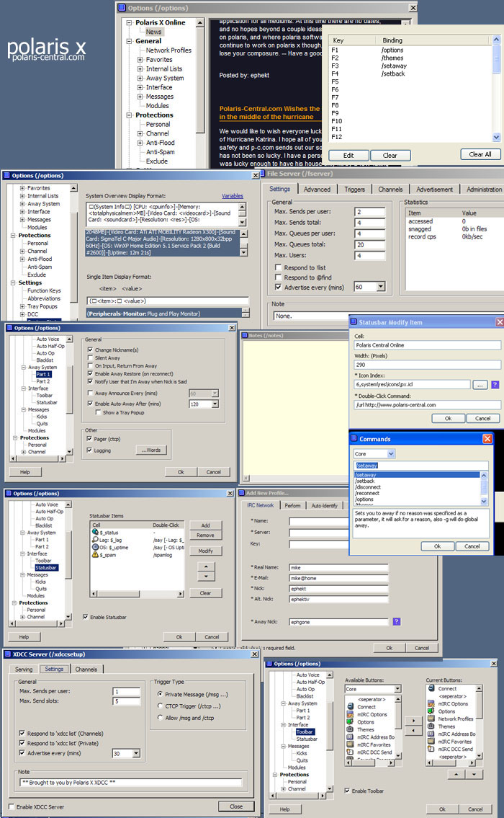Click the Edit button under the key bindings list
Image resolution: width=504 pixels, height=818 pixels.
point(348,156)
